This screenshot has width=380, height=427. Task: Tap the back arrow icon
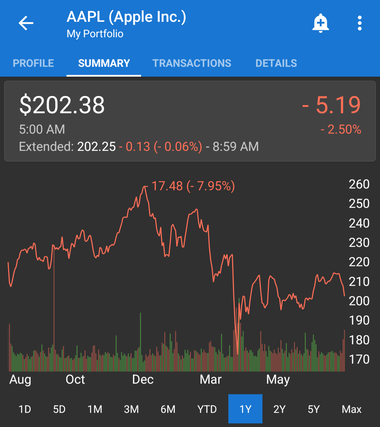(x=26, y=23)
